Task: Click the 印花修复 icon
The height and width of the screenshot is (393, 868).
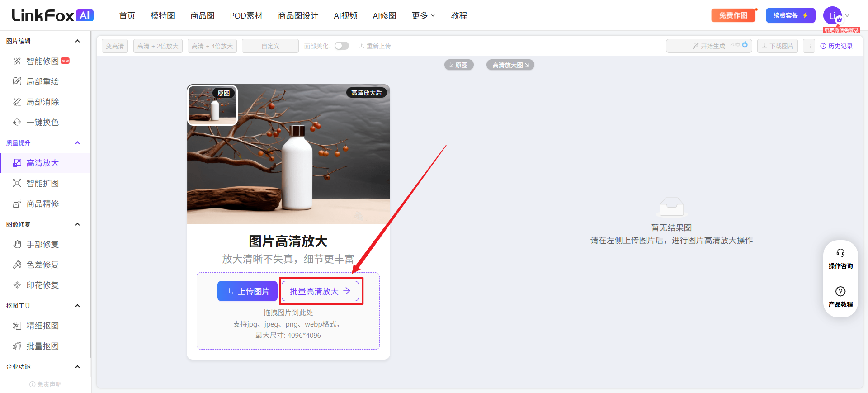Action: [17, 285]
